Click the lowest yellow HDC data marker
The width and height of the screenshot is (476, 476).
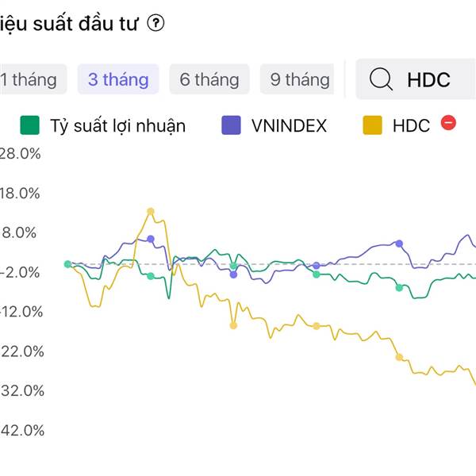pos(399,357)
